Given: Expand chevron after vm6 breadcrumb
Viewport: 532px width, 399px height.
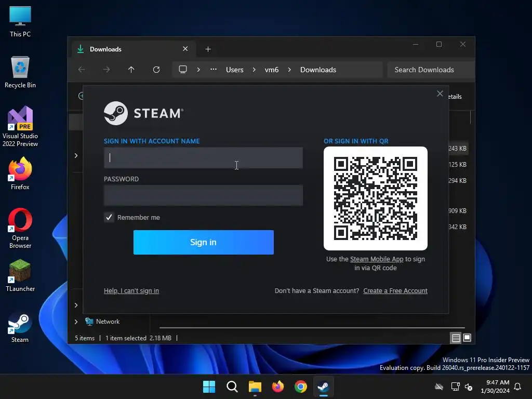Looking at the screenshot, I should point(289,70).
